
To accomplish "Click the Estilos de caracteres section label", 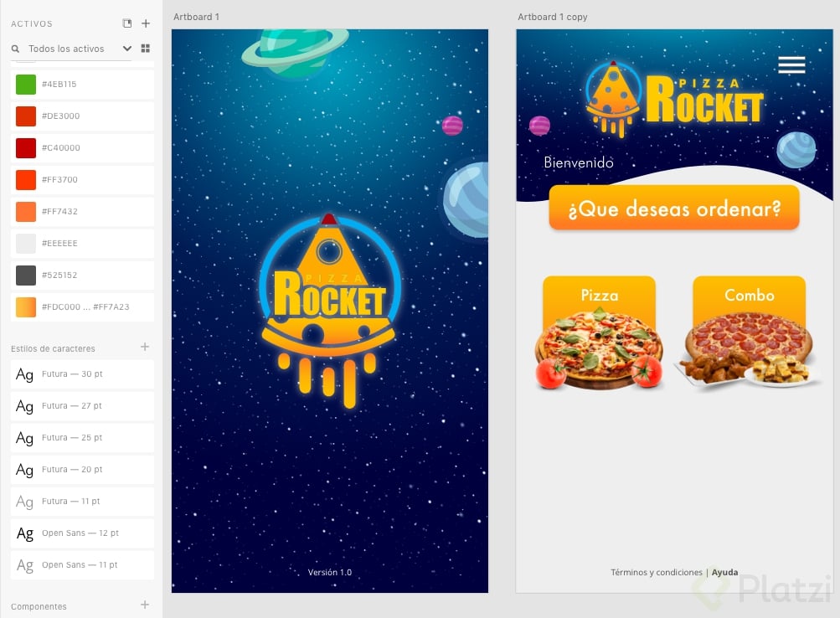I will [x=53, y=348].
